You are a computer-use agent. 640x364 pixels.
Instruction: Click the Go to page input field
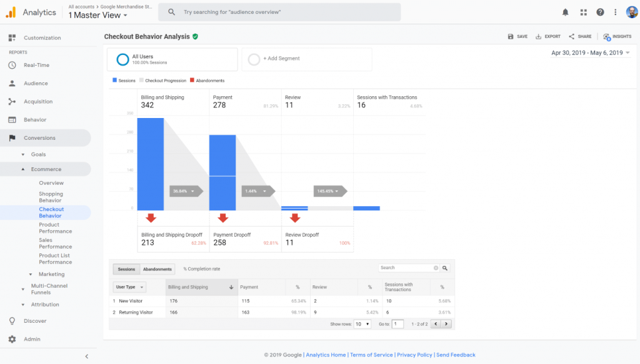(398, 323)
